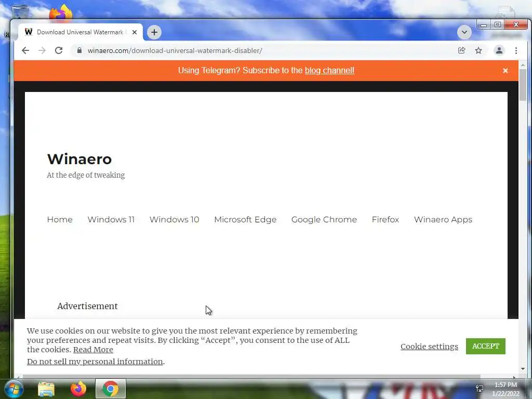Close the Download Universal Watermark tab

135,32
